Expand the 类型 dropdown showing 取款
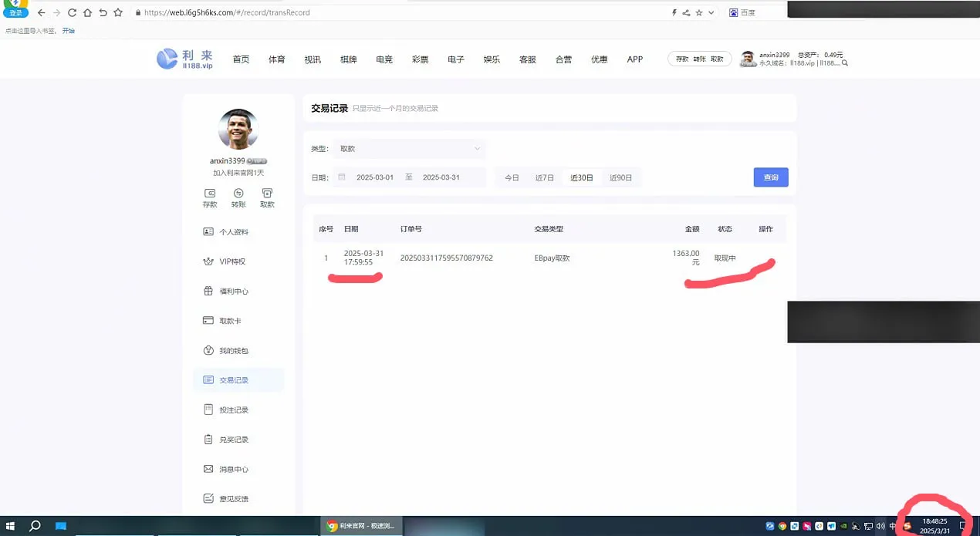The image size is (980, 536). tap(409, 149)
